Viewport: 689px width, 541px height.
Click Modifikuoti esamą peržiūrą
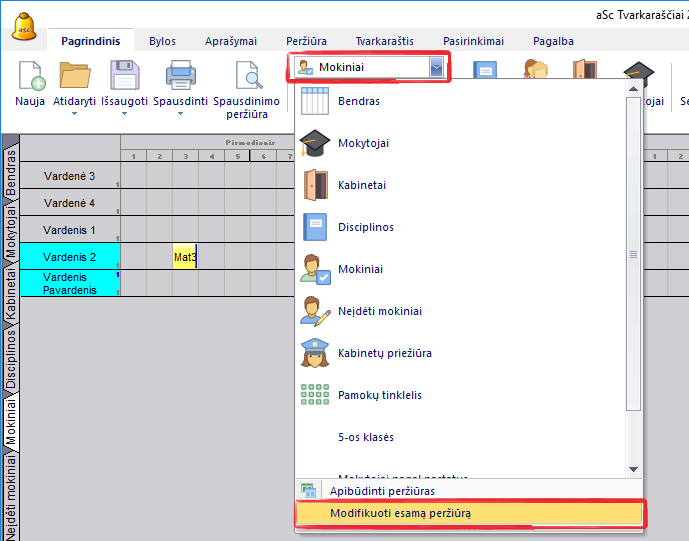coord(400,513)
